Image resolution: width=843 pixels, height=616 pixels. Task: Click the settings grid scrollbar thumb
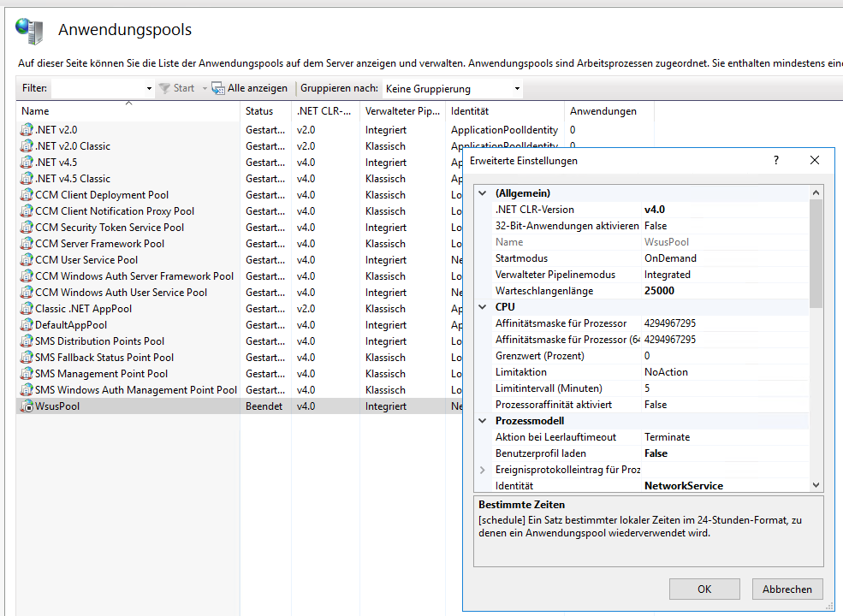[x=816, y=254]
